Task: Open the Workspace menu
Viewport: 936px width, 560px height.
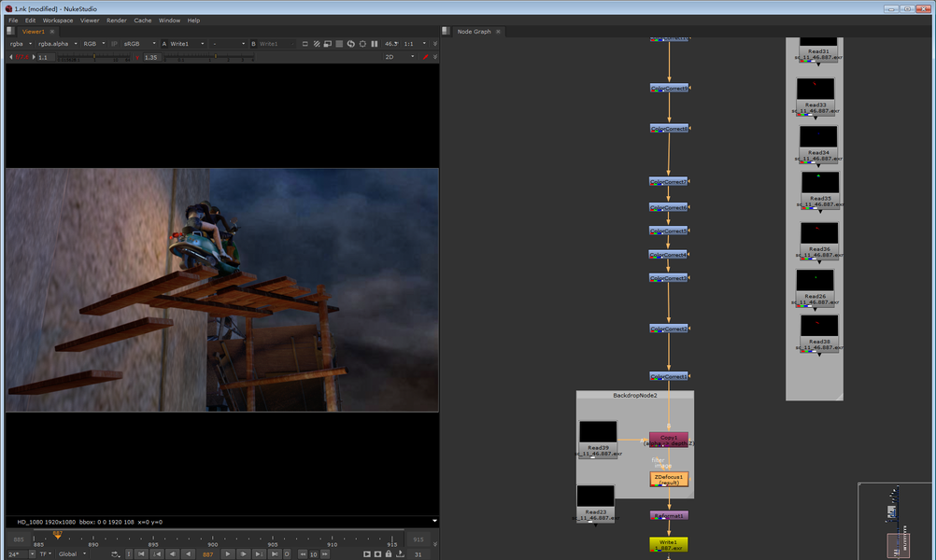Action: [x=57, y=21]
